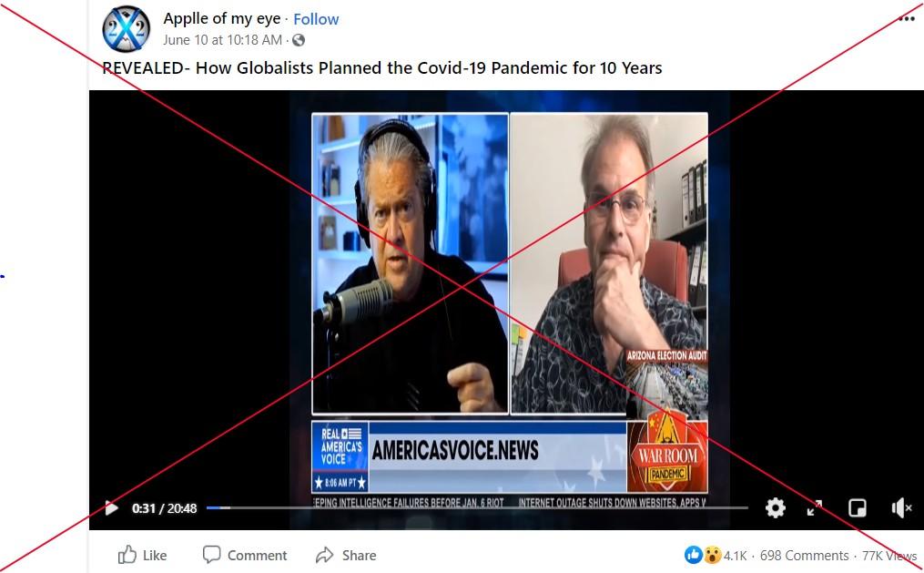Seek along the video progress bar

[477, 507]
